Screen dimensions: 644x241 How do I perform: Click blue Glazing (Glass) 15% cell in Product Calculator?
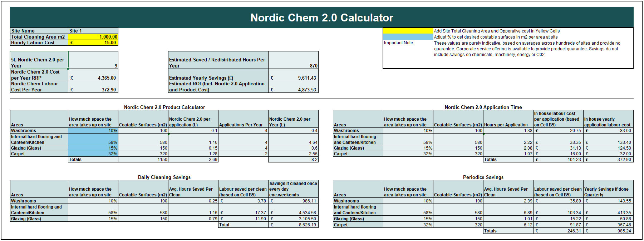(x=93, y=148)
